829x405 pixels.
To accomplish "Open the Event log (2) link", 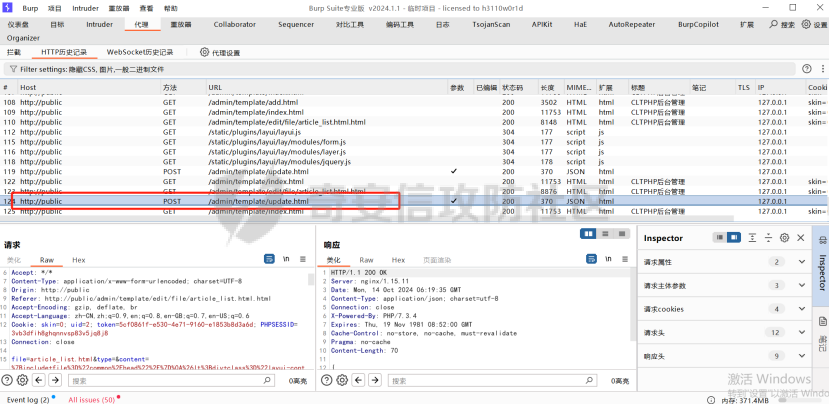I will click(x=28, y=400).
